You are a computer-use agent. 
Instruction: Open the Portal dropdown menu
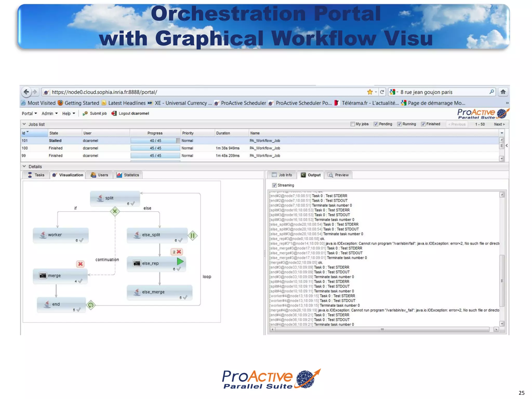coord(29,114)
